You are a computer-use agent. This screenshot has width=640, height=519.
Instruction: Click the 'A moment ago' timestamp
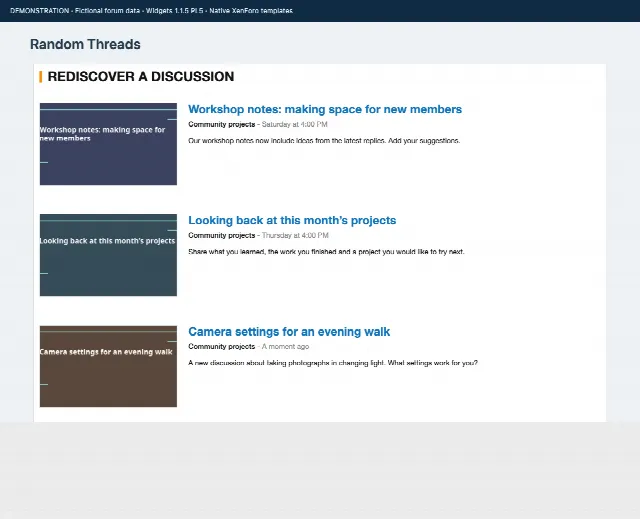point(285,346)
